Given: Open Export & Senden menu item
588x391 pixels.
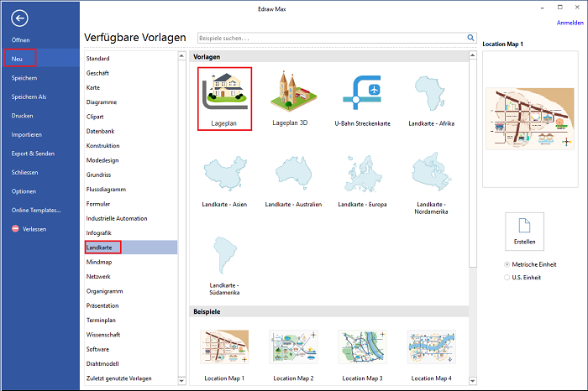Looking at the screenshot, I should (33, 154).
